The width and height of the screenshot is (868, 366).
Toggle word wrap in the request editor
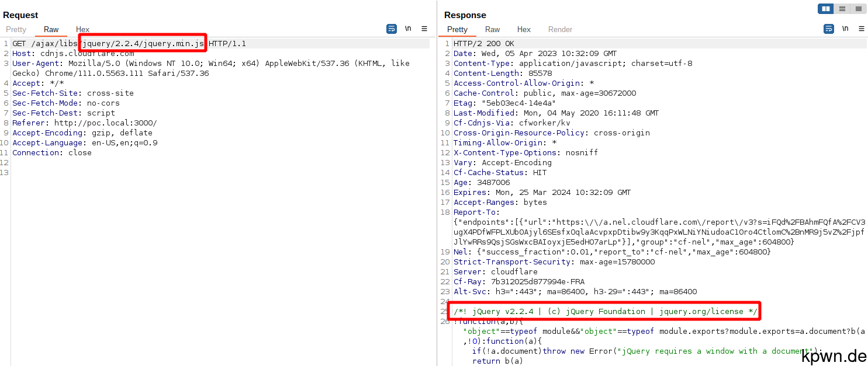point(392,29)
